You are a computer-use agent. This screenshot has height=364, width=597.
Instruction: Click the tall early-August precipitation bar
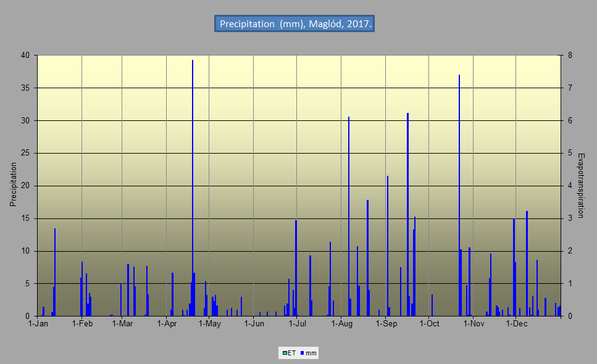[349, 217]
